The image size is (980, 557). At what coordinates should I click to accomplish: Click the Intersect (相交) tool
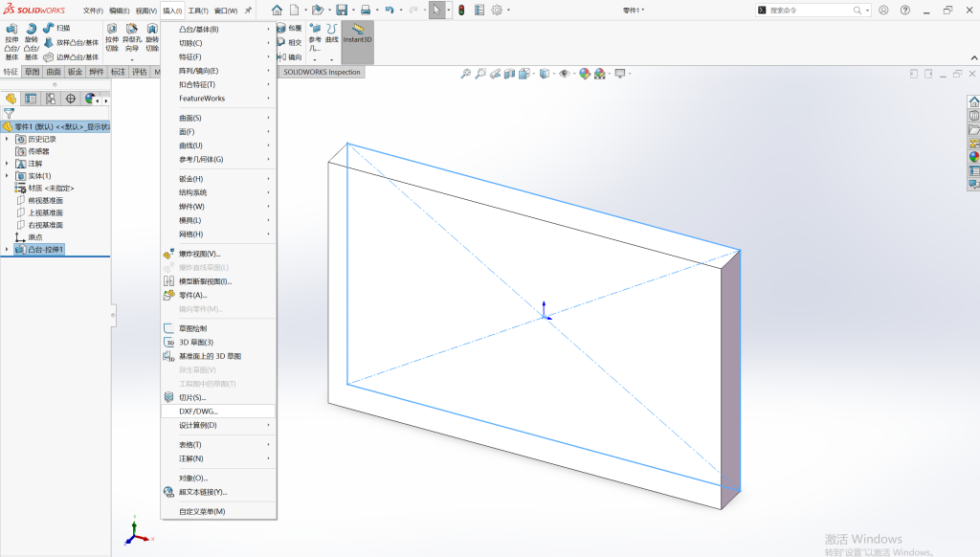coord(289,42)
